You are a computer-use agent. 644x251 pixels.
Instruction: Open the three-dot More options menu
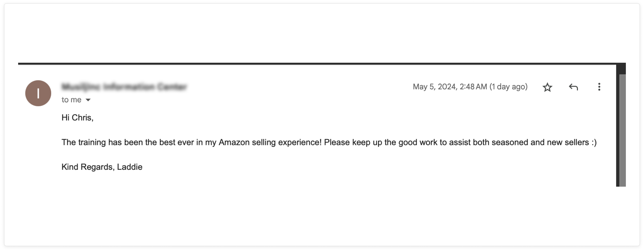[599, 87]
